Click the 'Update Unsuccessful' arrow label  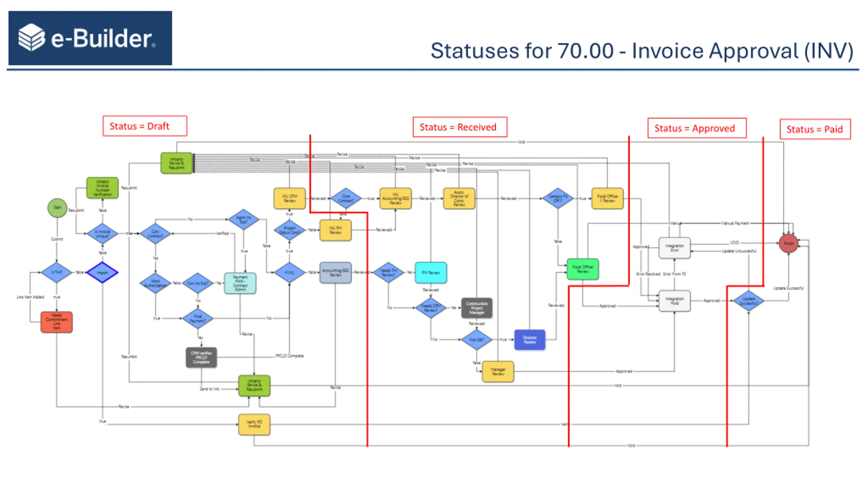739,251
